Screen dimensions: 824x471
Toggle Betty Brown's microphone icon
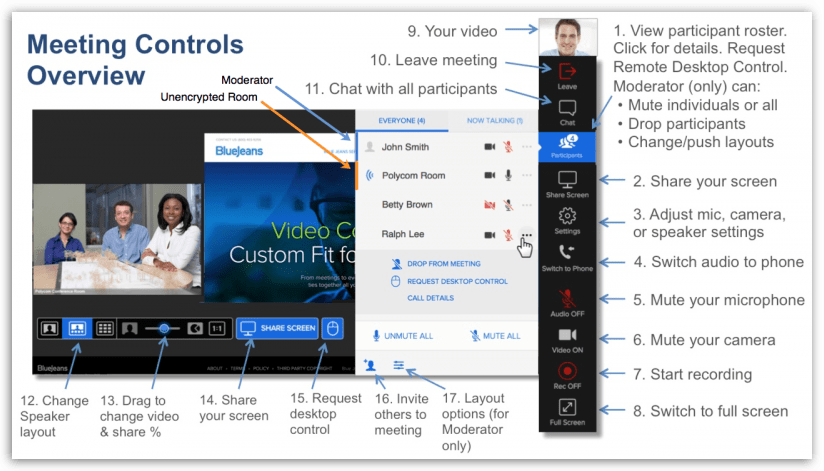[508, 204]
